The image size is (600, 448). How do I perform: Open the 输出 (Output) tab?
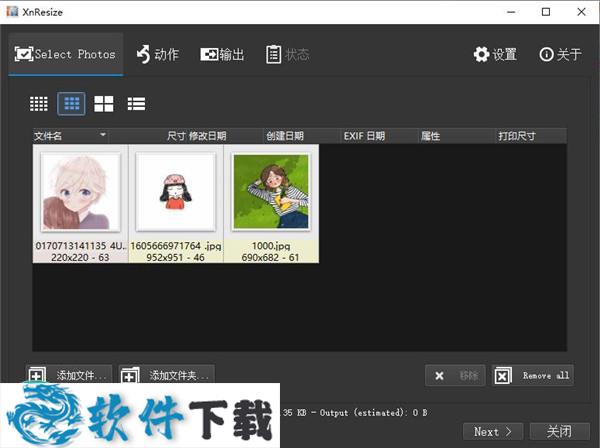tap(222, 54)
